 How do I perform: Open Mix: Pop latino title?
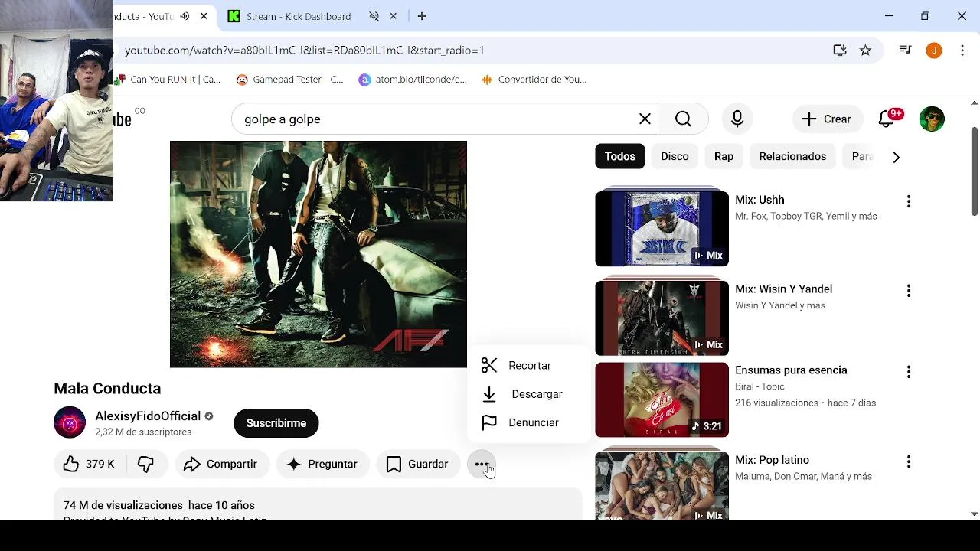point(772,460)
